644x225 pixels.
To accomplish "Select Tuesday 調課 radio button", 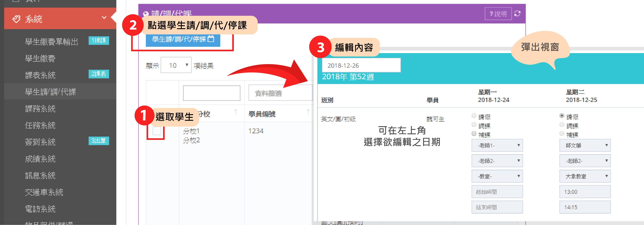I will click(x=562, y=124).
